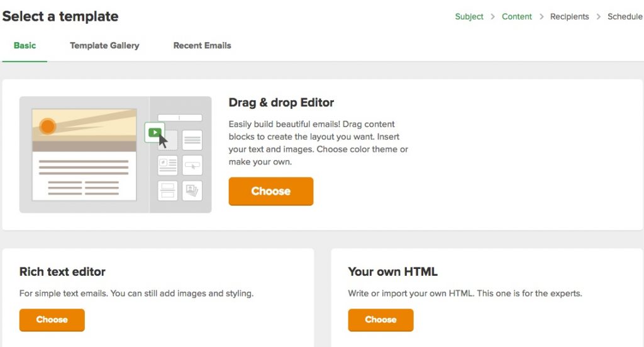Jump to the Recipients step
The height and width of the screenshot is (347, 644).
coord(569,16)
